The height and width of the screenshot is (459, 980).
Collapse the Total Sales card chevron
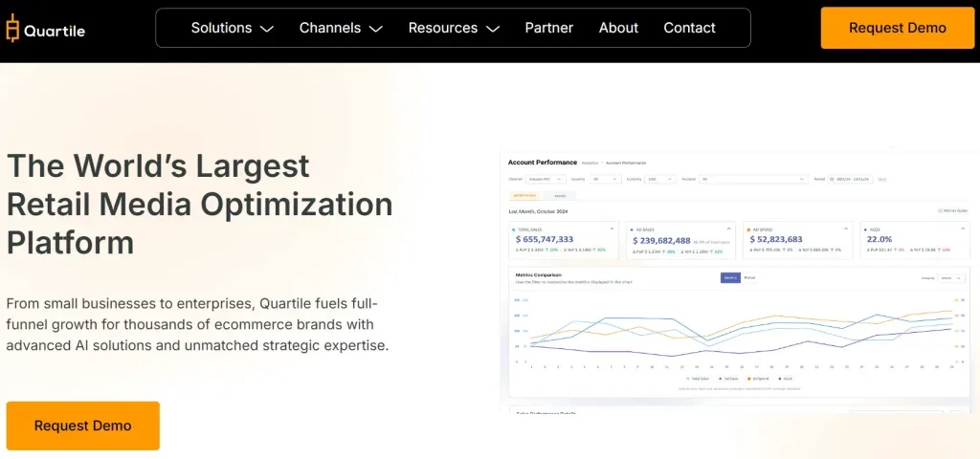tap(612, 229)
